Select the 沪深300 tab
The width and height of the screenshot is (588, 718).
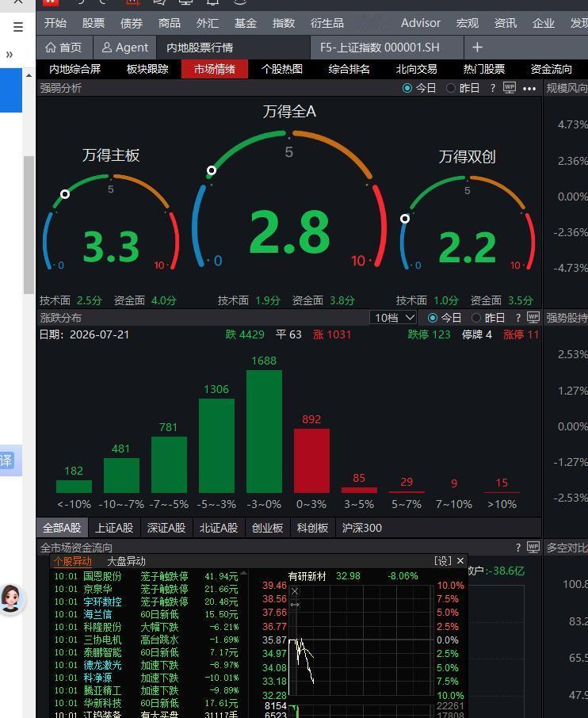[x=362, y=528]
